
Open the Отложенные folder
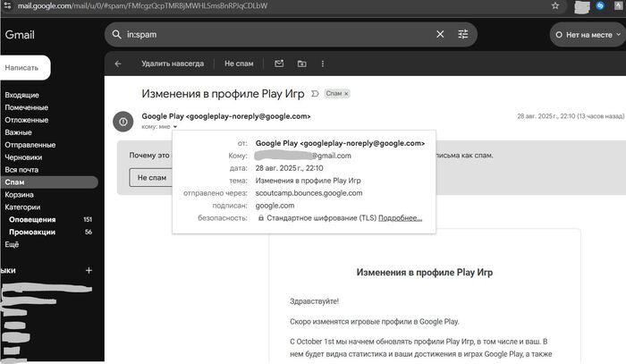coord(26,120)
